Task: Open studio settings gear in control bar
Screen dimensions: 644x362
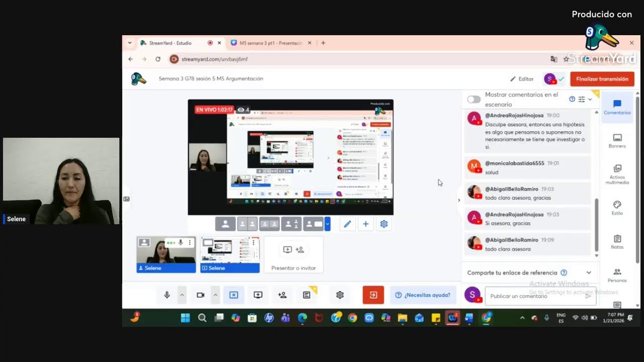Action: pyautogui.click(x=340, y=295)
